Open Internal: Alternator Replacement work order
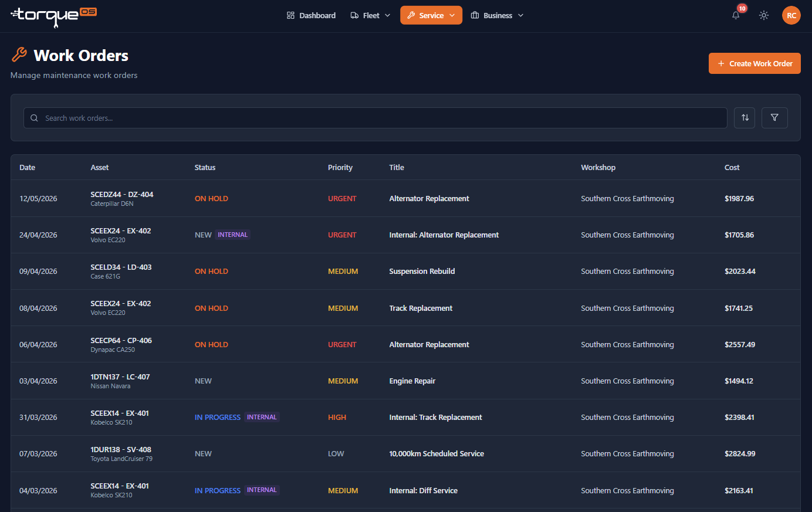The image size is (812, 512). coord(444,235)
